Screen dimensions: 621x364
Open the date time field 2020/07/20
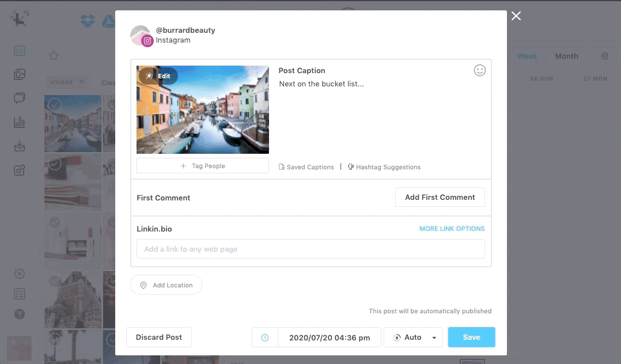point(329,338)
